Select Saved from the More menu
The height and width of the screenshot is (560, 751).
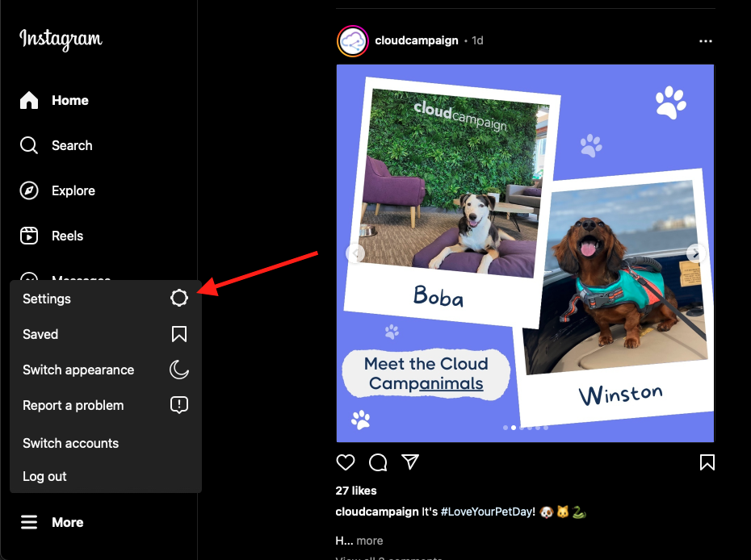click(x=105, y=334)
